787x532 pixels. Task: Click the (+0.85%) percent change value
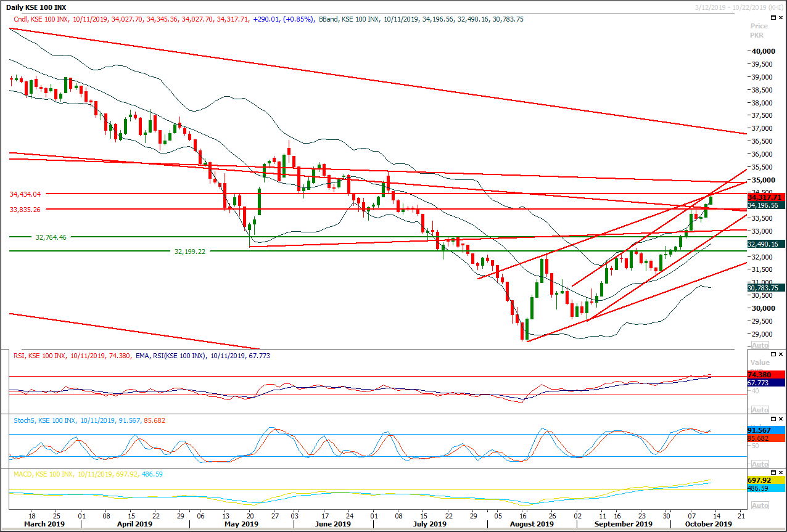(299, 19)
